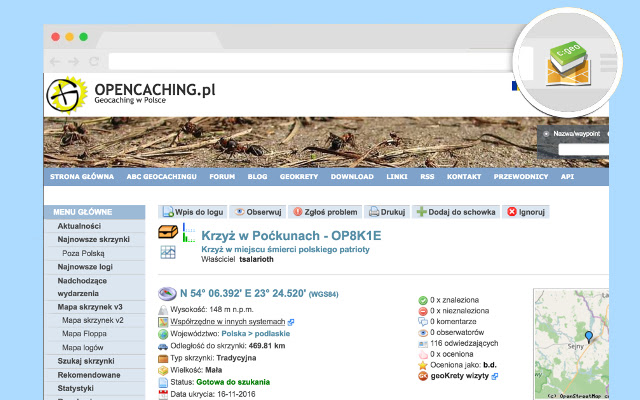
Task: Click the Ignoruj button
Action: click(526, 212)
